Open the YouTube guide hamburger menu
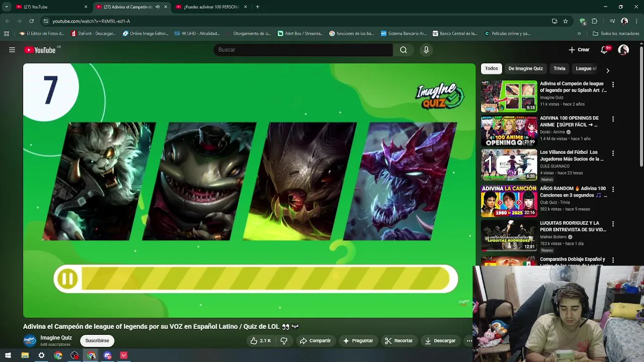The image size is (644, 362). click(x=12, y=50)
